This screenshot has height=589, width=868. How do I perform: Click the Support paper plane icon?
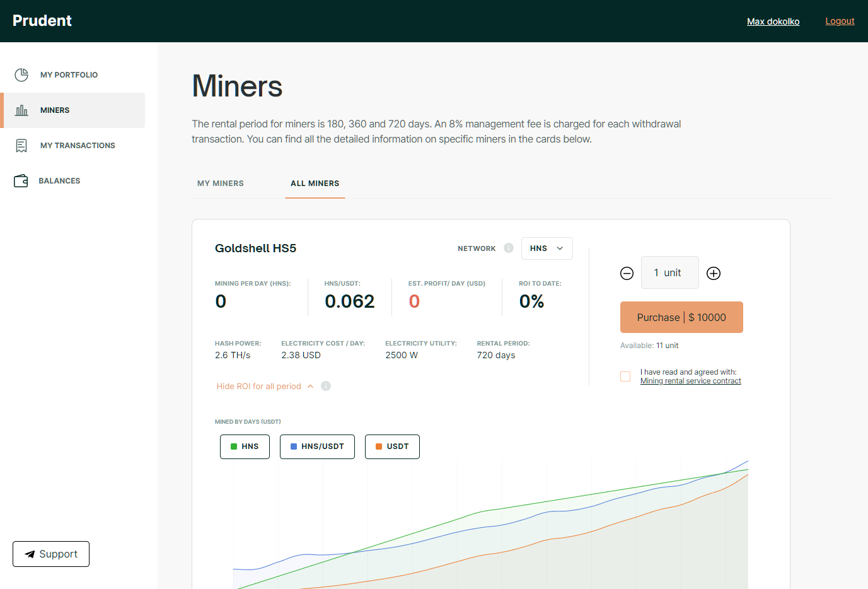[30, 554]
